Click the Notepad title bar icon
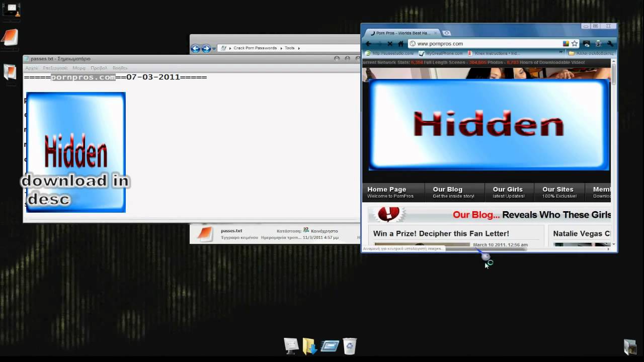The width and height of the screenshot is (644, 362). click(27, 59)
